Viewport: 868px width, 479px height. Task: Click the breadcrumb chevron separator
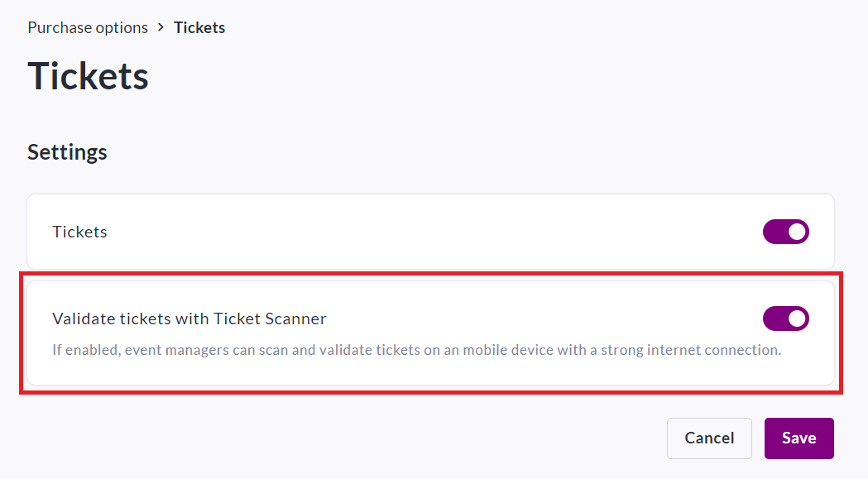161,27
